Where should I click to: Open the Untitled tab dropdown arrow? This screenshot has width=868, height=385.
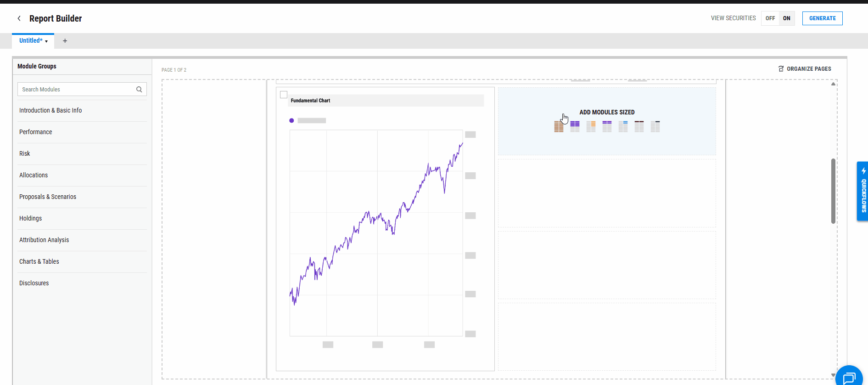pyautogui.click(x=46, y=41)
